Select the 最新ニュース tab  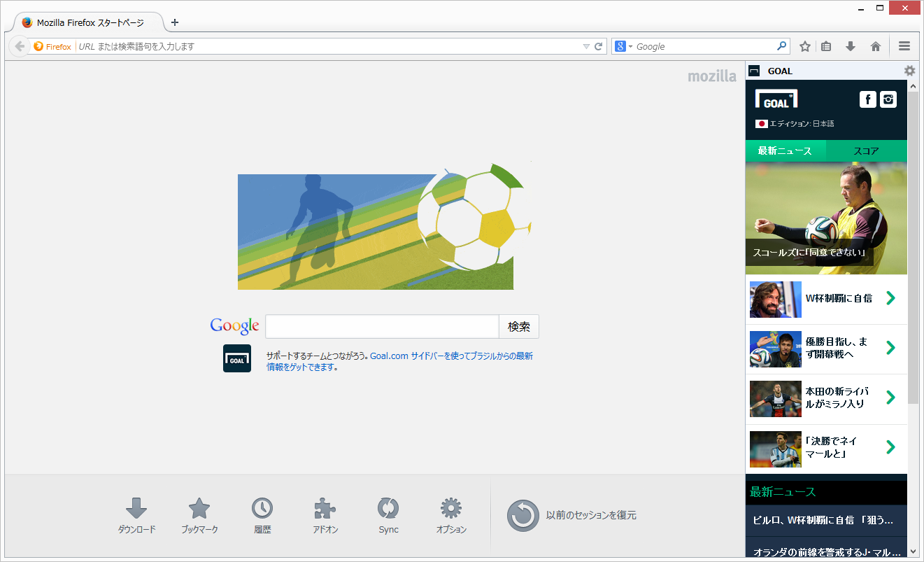tap(786, 150)
